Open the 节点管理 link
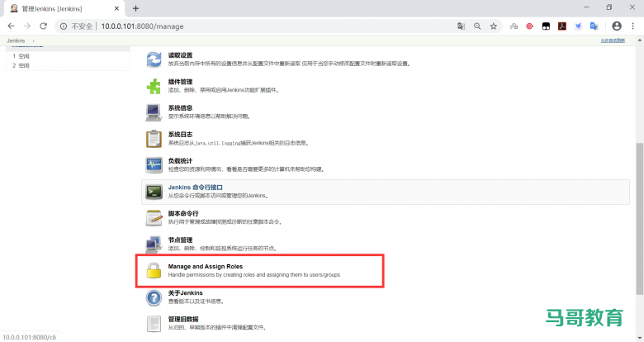The width and height of the screenshot is (644, 342). tap(180, 240)
